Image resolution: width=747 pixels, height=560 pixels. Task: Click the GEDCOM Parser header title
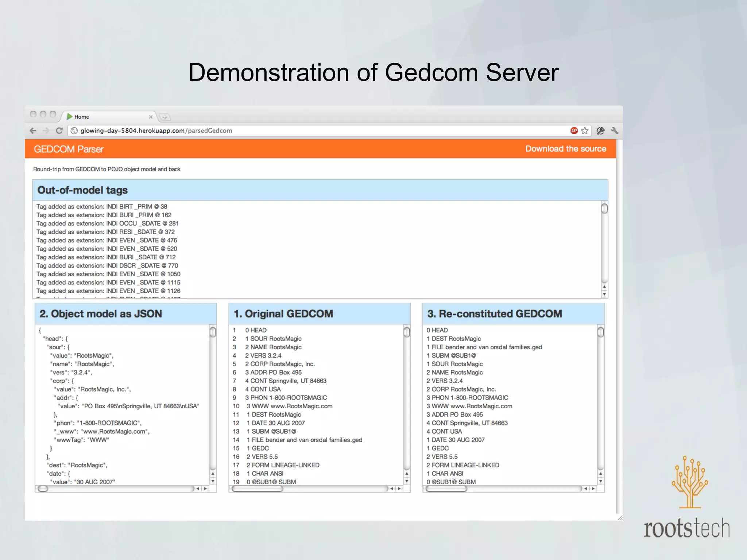[69, 149]
